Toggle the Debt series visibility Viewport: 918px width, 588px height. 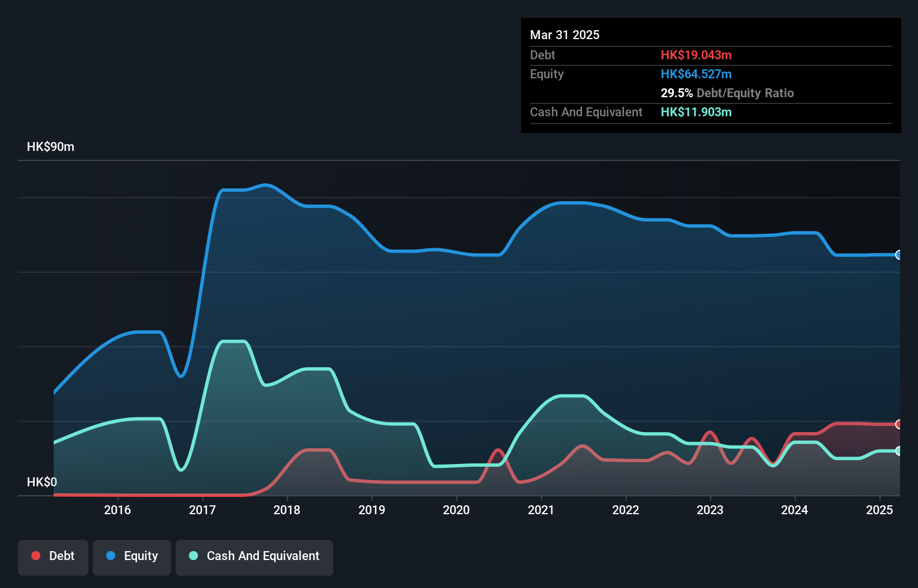point(53,556)
